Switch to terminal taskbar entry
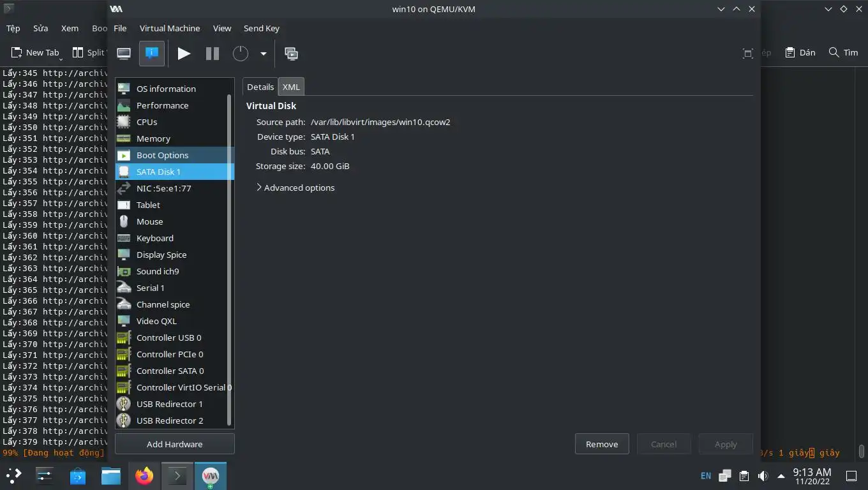868x490 pixels. tap(177, 475)
